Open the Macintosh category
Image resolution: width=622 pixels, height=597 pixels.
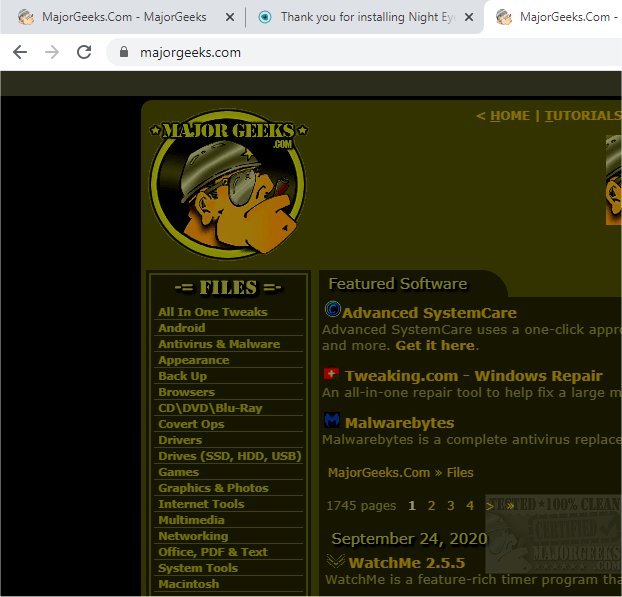188,584
